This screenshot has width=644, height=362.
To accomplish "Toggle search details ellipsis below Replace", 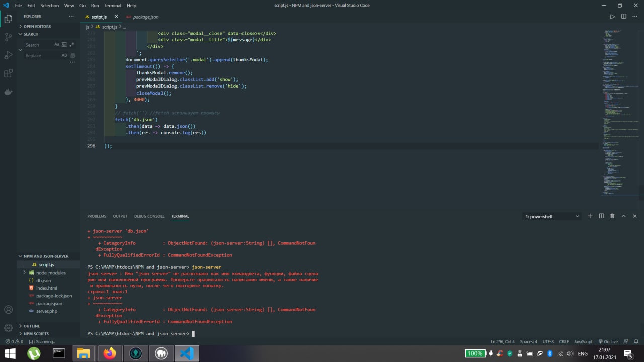I will pos(73,63).
